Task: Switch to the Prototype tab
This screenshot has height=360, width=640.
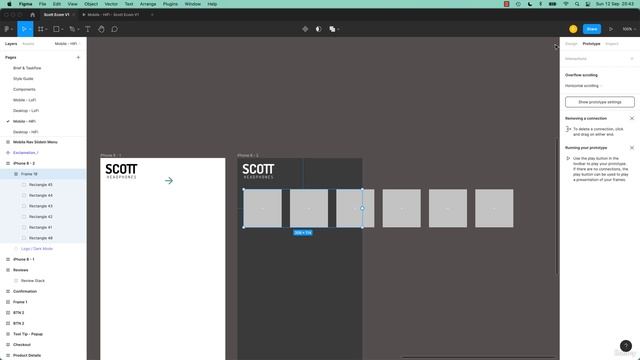Action: tap(591, 44)
